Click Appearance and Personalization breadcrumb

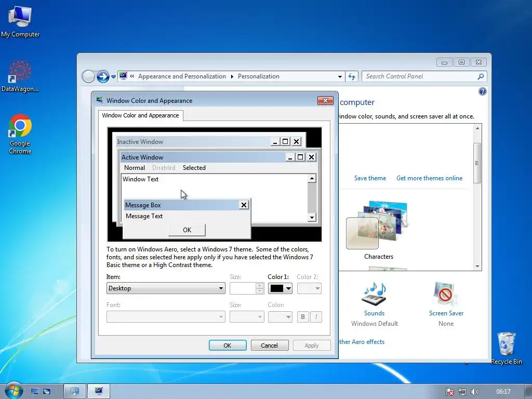tap(182, 76)
